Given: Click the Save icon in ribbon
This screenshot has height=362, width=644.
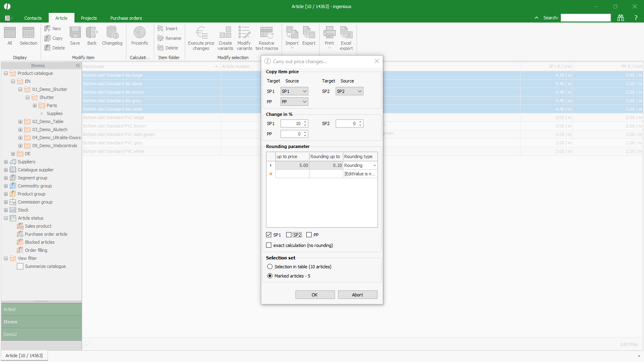Looking at the screenshot, I should [x=75, y=33].
